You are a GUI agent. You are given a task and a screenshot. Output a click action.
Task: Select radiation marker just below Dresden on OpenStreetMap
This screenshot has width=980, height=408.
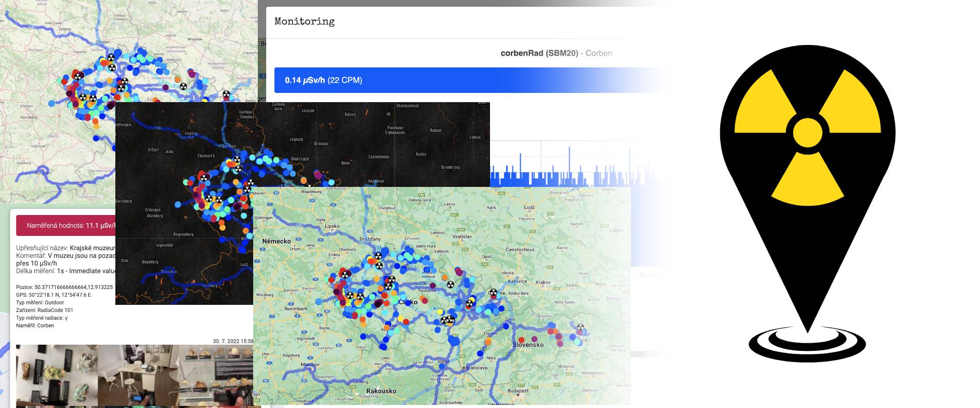pyautogui.click(x=112, y=58)
